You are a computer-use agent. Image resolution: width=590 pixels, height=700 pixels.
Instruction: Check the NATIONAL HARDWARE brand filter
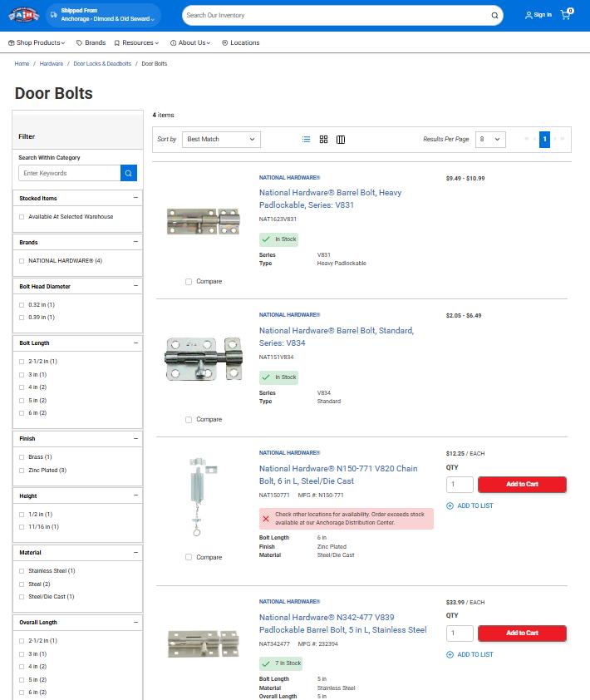click(x=22, y=261)
